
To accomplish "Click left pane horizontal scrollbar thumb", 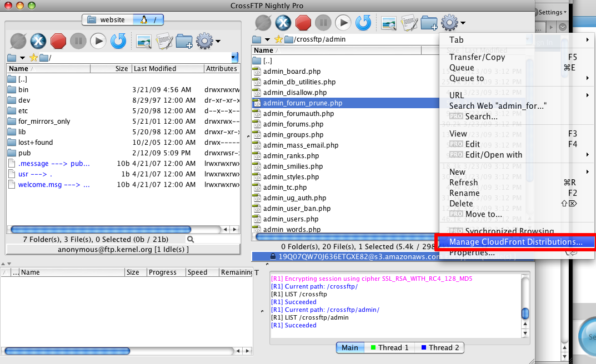I will [x=101, y=229].
